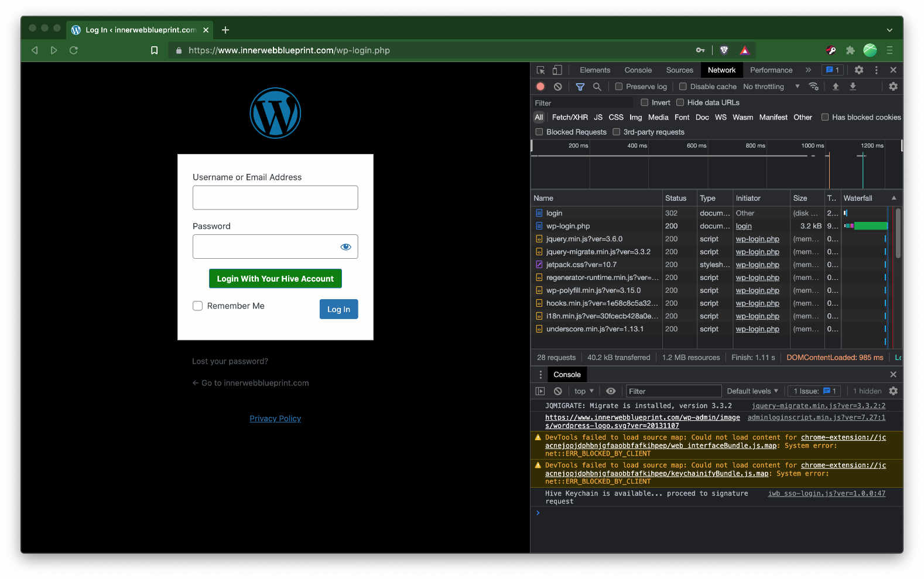Screen dimensions: 924x579
Task: Click the console Filter input
Action: 673,391
